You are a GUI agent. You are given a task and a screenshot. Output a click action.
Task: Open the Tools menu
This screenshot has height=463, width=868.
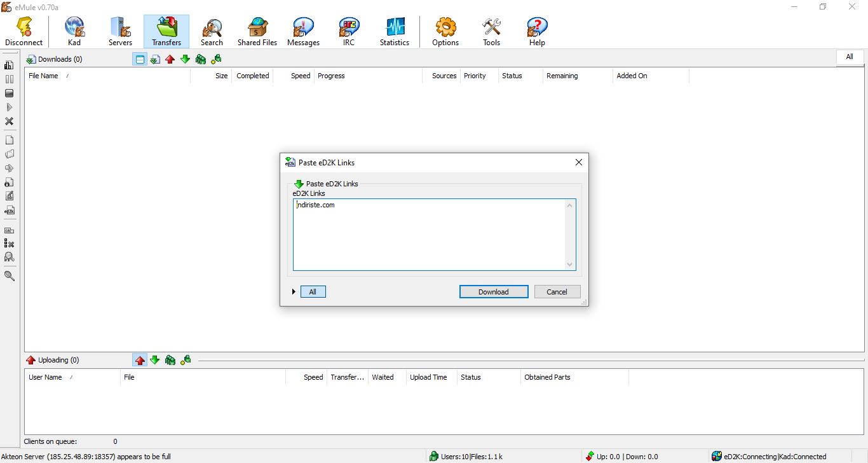point(491,32)
